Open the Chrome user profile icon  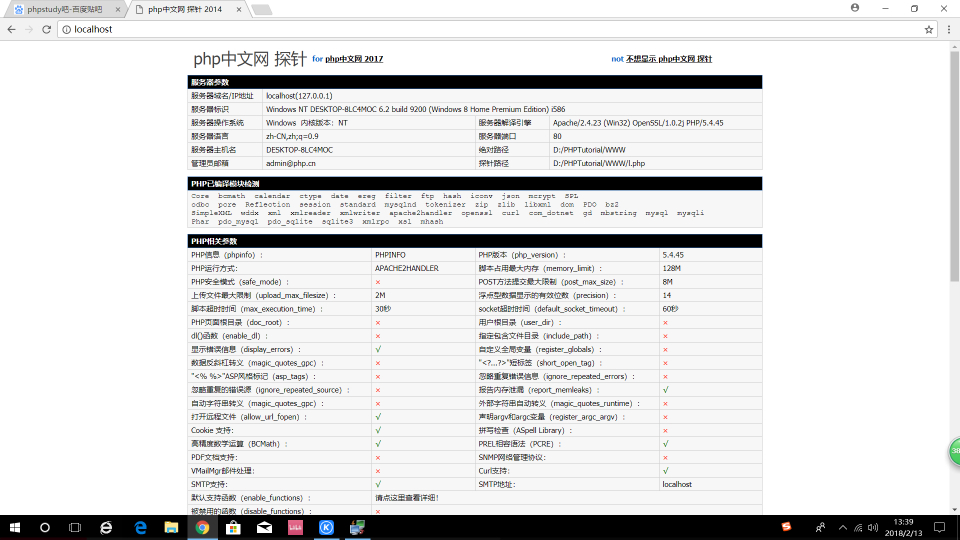click(855, 8)
